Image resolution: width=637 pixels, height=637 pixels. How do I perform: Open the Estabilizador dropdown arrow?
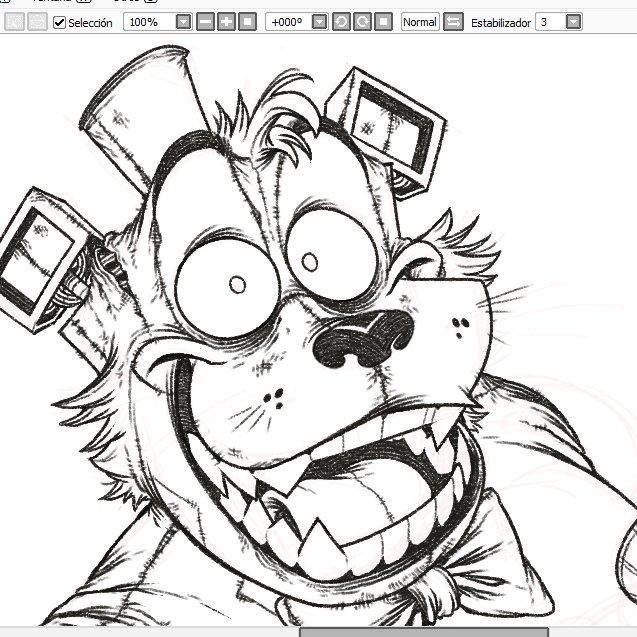[x=574, y=22]
